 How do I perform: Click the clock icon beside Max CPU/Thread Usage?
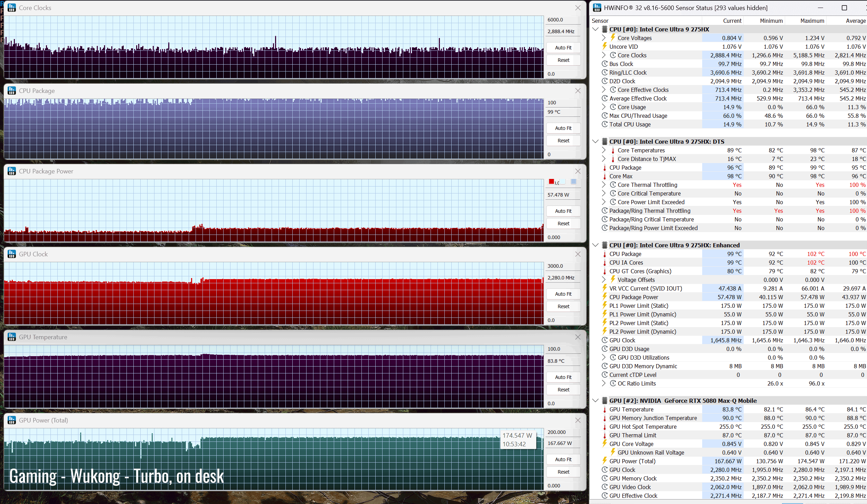point(605,116)
